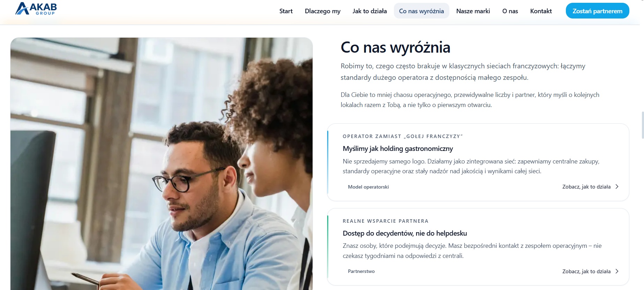Image resolution: width=644 pixels, height=290 pixels.
Task: Click the office team photo
Action: (x=162, y=164)
